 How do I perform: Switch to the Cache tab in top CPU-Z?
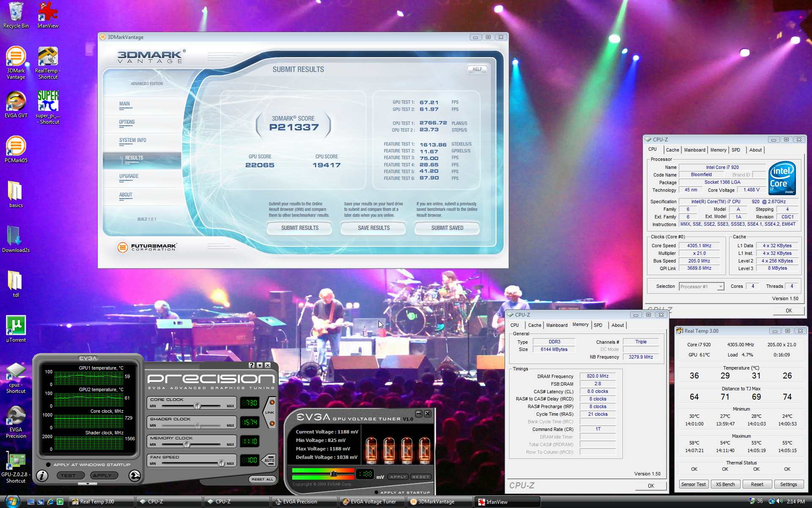click(x=672, y=150)
